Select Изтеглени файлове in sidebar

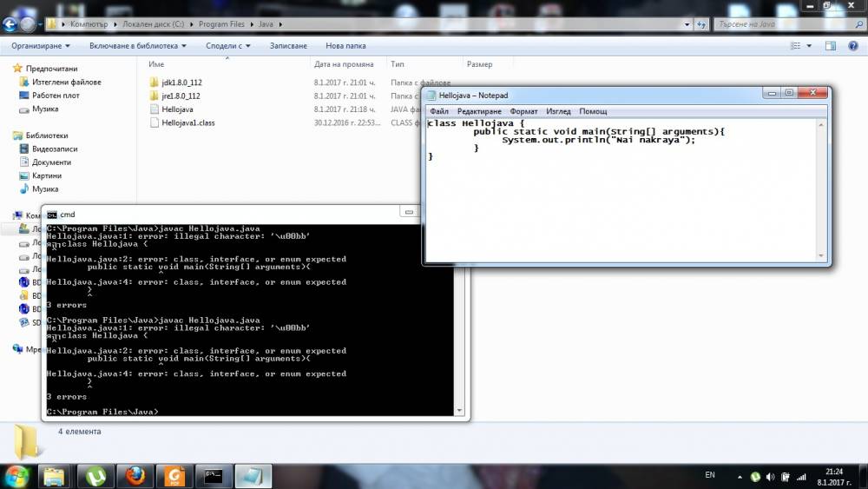pos(67,82)
